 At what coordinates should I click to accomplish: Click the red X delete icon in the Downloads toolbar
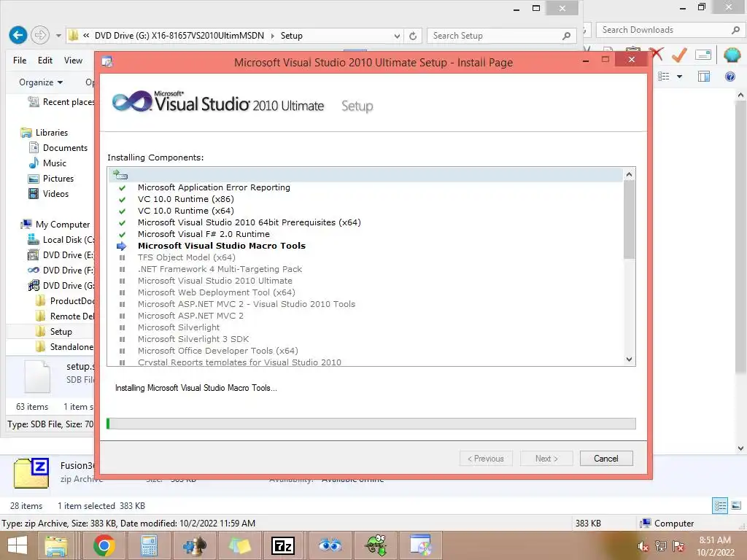click(x=657, y=54)
